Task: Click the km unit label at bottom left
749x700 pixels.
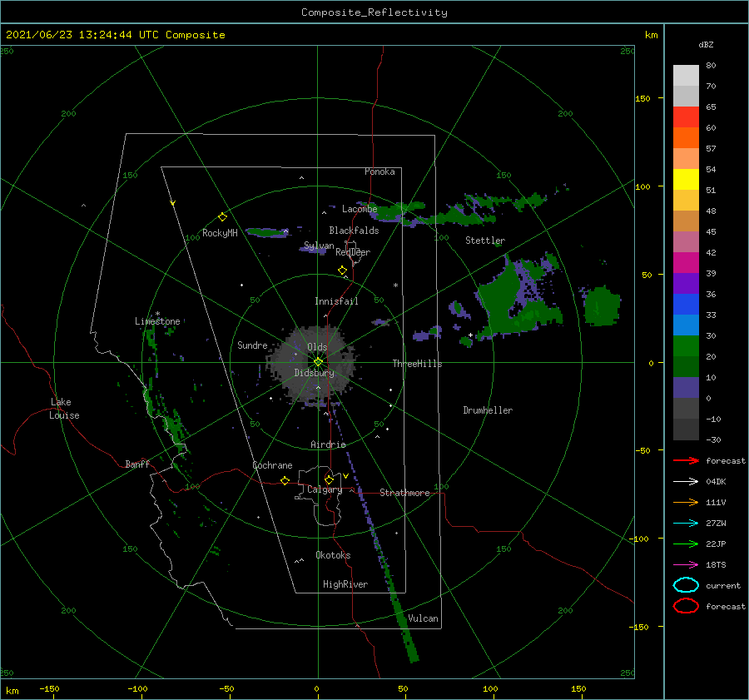Action: pos(12,691)
